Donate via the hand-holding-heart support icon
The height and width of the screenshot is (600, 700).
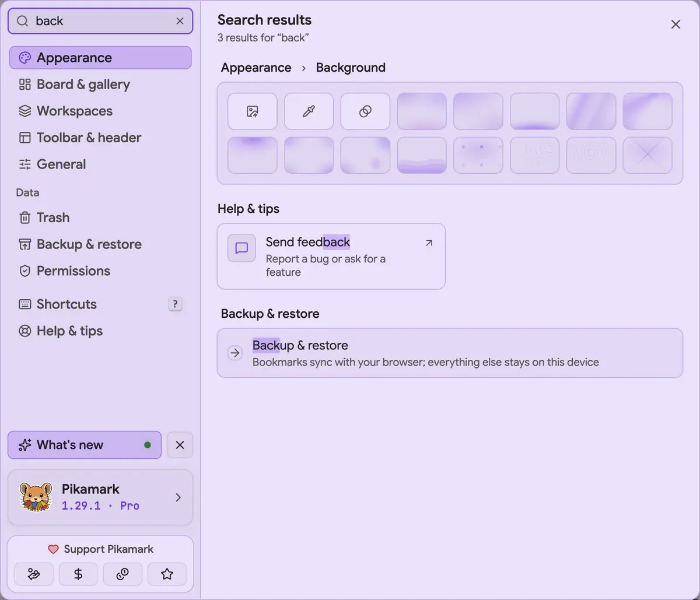(x=34, y=574)
